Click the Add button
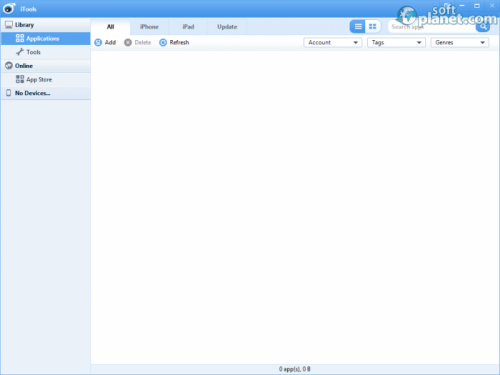 (x=105, y=43)
